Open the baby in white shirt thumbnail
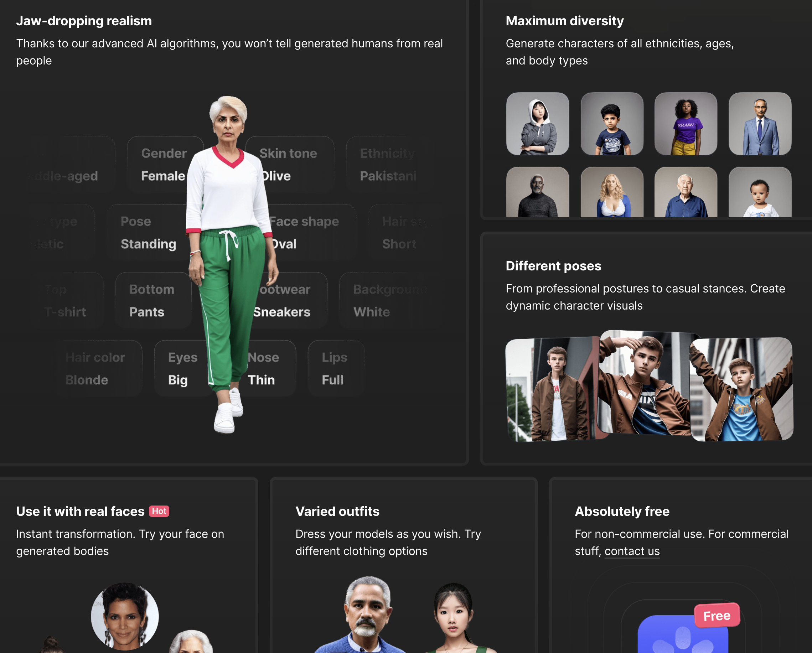The height and width of the screenshot is (653, 812). pyautogui.click(x=760, y=192)
